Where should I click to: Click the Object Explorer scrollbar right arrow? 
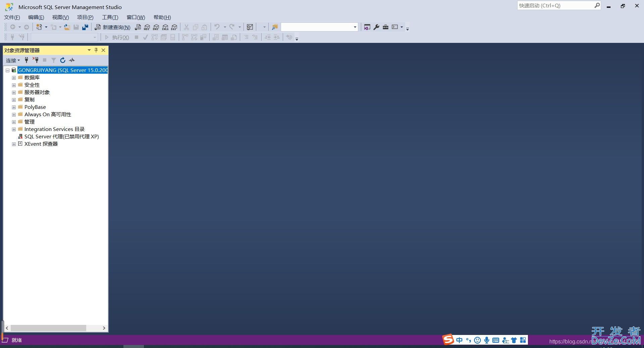pyautogui.click(x=104, y=328)
